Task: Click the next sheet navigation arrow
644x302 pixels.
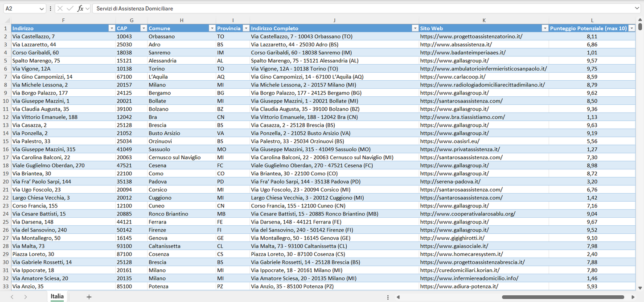Action: [25, 297]
